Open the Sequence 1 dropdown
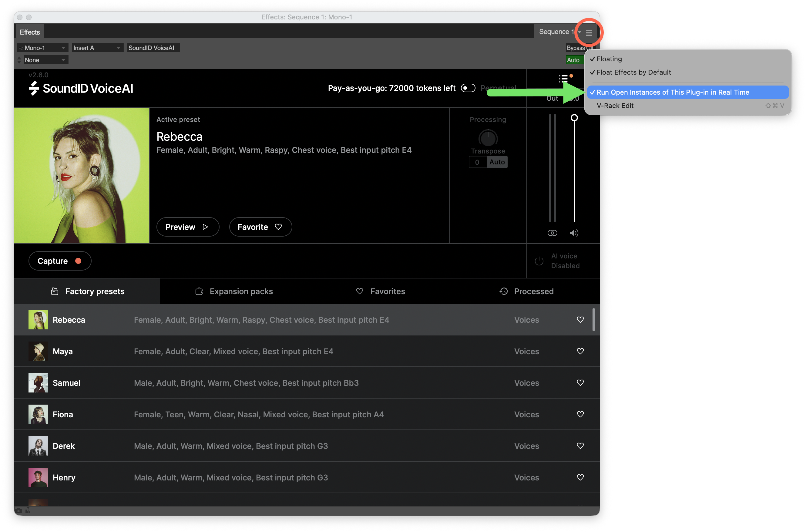The width and height of the screenshot is (806, 532). (x=560, y=32)
